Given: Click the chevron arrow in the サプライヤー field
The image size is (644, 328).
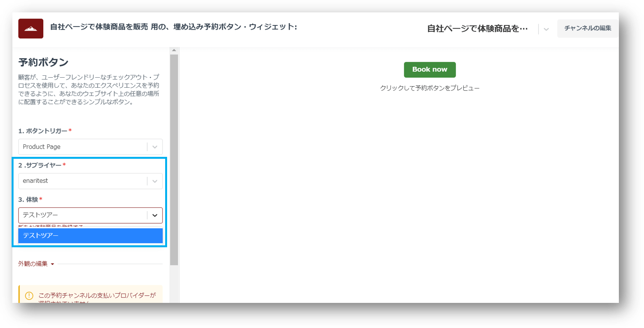Looking at the screenshot, I should pyautogui.click(x=155, y=181).
